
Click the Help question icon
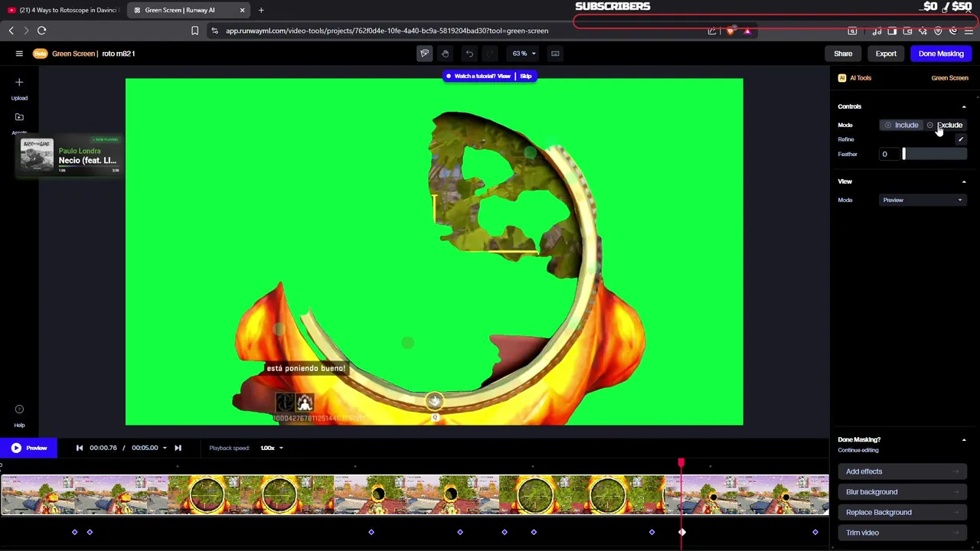click(19, 409)
